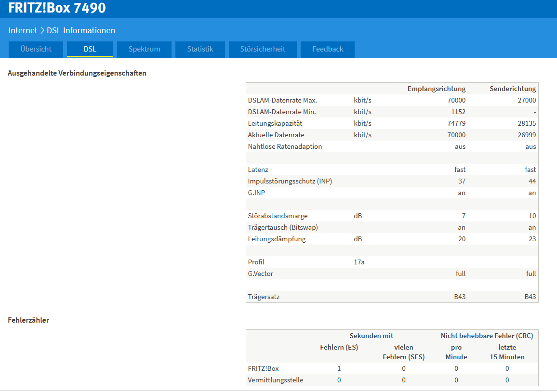
Task: Click the Senderichtung column header
Action: (x=513, y=89)
